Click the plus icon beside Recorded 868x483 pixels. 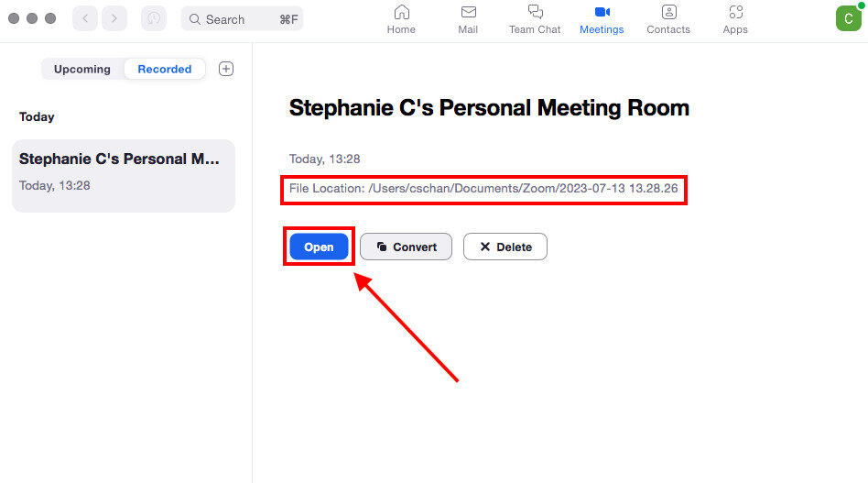(x=226, y=69)
